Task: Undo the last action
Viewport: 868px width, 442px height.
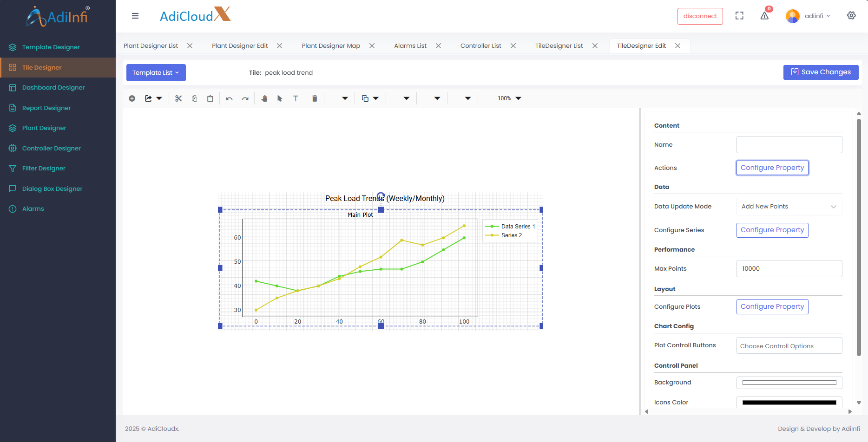Action: coord(229,98)
